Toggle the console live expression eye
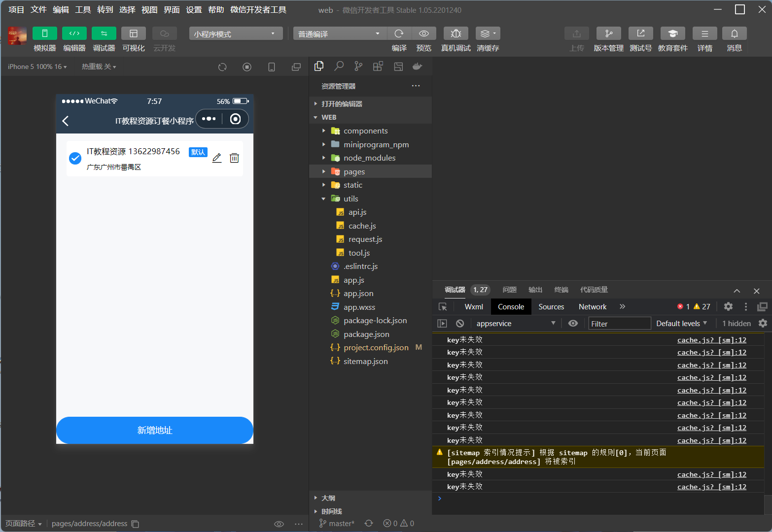Viewport: 772px width, 532px height. (573, 323)
